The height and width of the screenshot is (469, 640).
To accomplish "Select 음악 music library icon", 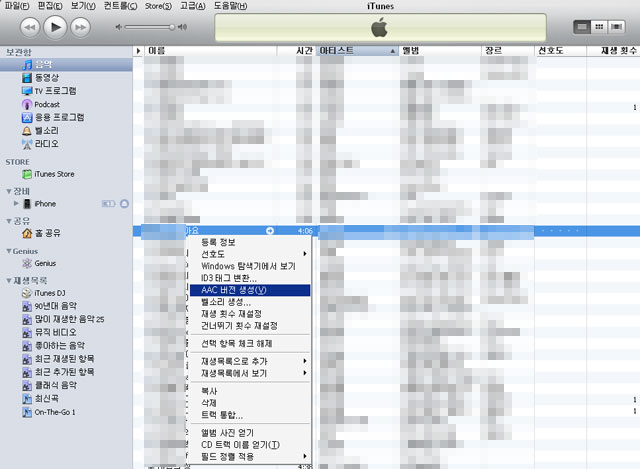I will pos(27,64).
